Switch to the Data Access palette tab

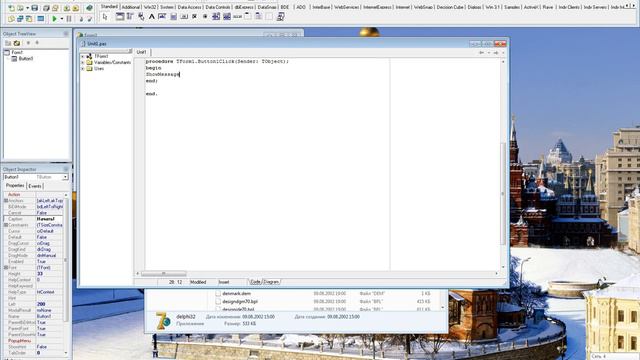pos(189,7)
